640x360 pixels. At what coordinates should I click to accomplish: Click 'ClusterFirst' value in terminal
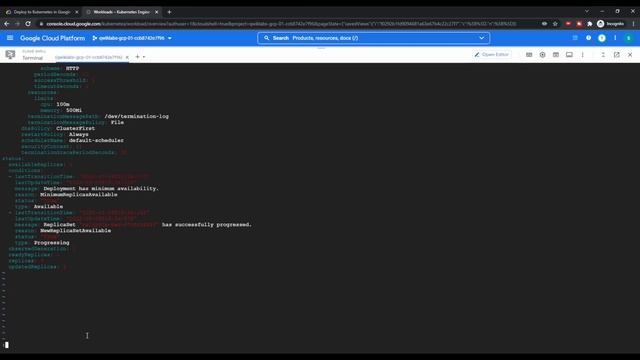tap(76, 128)
